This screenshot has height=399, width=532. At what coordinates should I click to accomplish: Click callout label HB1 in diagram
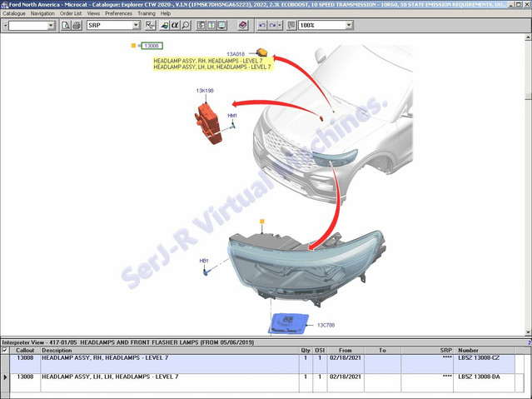204,261
